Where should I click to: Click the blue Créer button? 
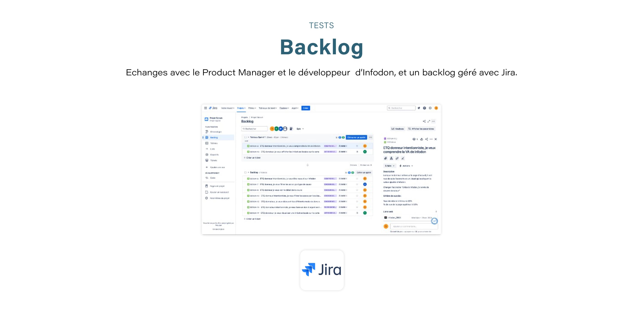tap(306, 108)
